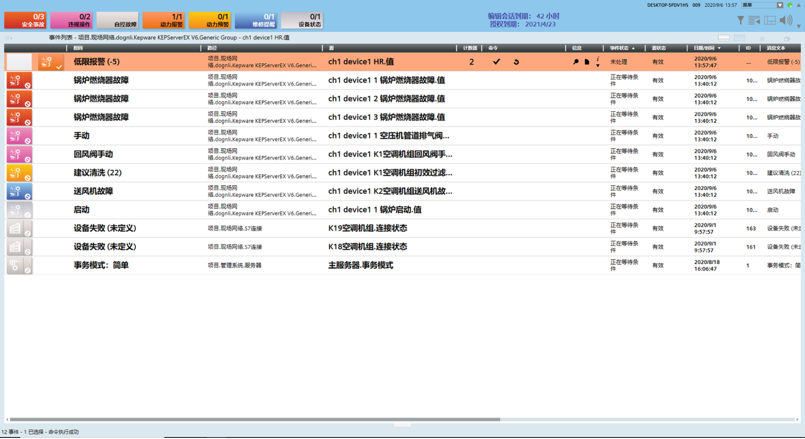Click 未处理 status in 低限报警 row
Screen dimensions: 805x439
pos(619,62)
